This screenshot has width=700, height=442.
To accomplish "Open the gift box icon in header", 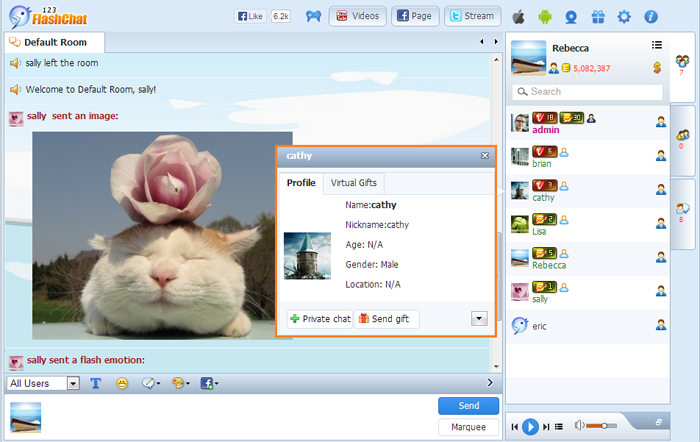I will [597, 16].
